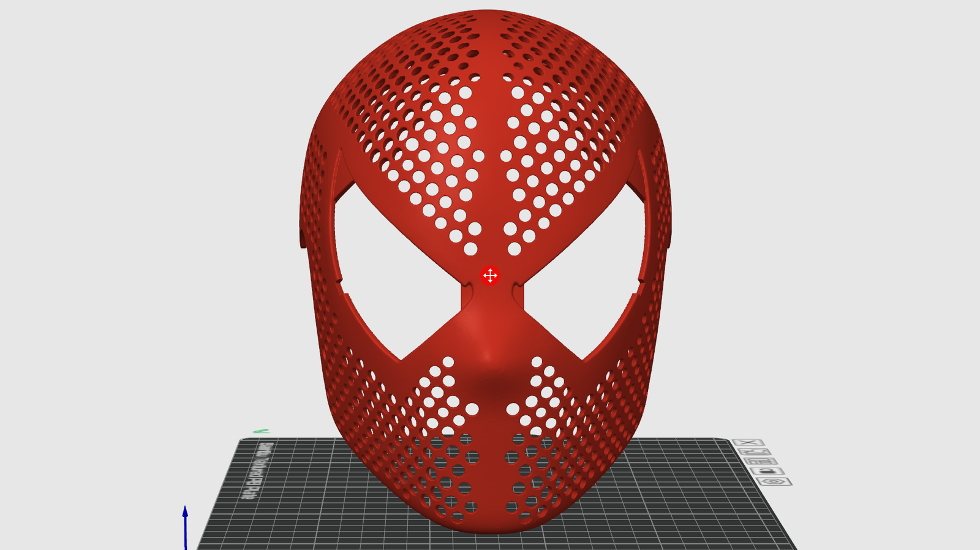980x550 pixels.
Task: Toggle the plate lock padlock icon
Action: [769, 471]
